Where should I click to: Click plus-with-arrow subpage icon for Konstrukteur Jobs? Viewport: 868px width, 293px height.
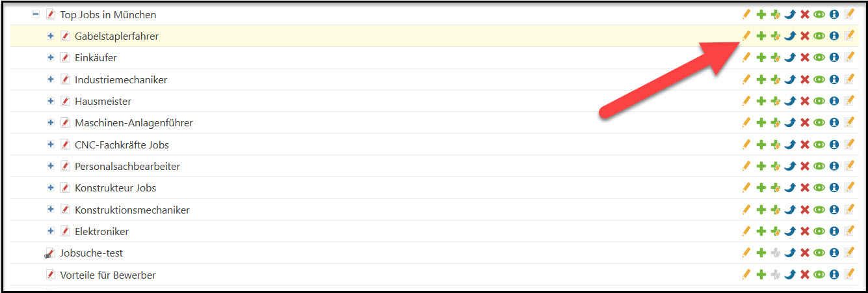coord(775,188)
